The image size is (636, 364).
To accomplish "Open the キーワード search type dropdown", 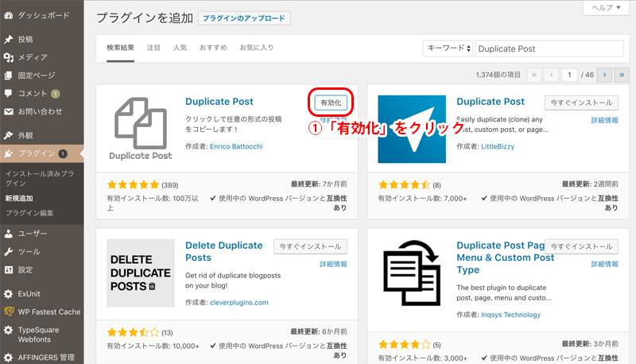I will (448, 48).
